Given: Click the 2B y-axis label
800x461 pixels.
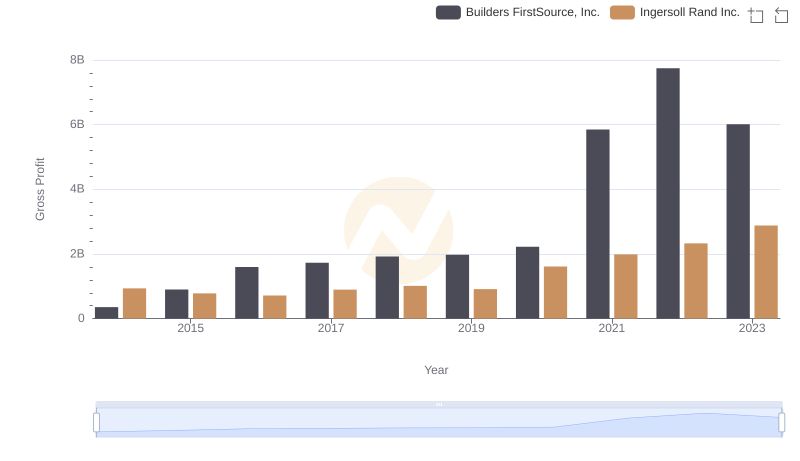Looking at the screenshot, I should pyautogui.click(x=77, y=254).
